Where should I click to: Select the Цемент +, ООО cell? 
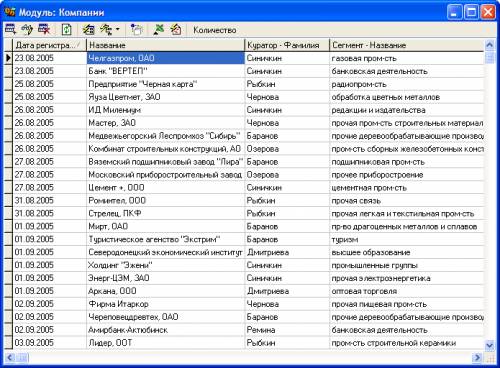point(166,188)
